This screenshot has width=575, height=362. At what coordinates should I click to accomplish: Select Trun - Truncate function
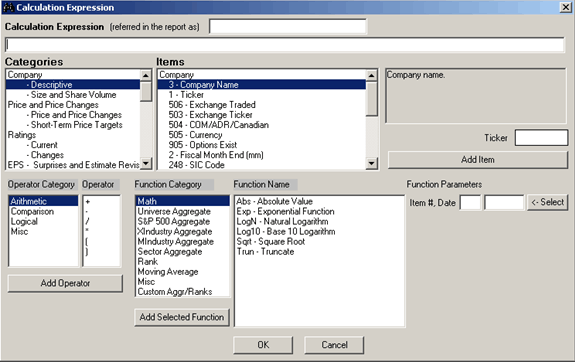click(x=265, y=252)
